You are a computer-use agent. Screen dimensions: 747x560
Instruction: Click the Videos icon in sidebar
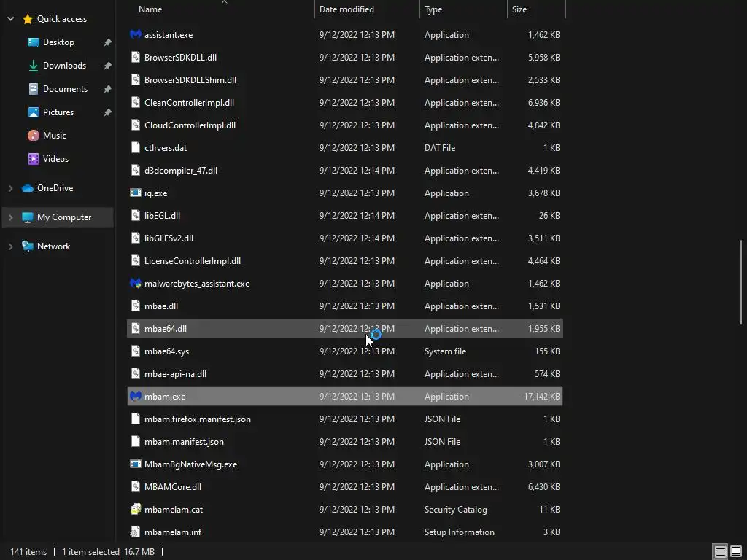pyautogui.click(x=34, y=158)
